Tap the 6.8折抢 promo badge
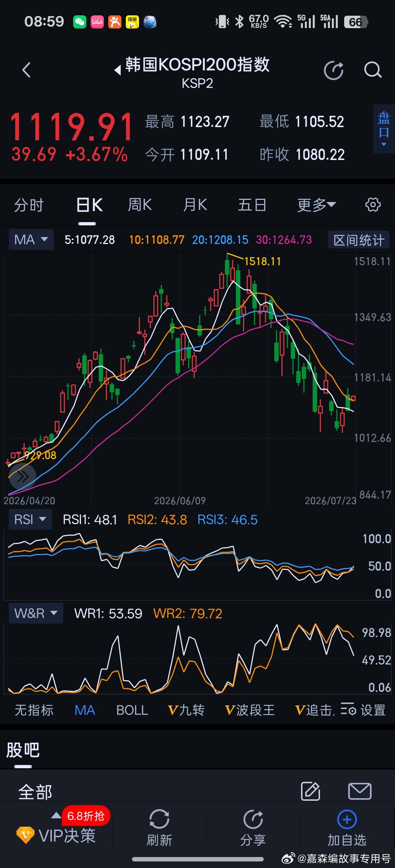Viewport: 395px width, 868px height. tap(86, 816)
